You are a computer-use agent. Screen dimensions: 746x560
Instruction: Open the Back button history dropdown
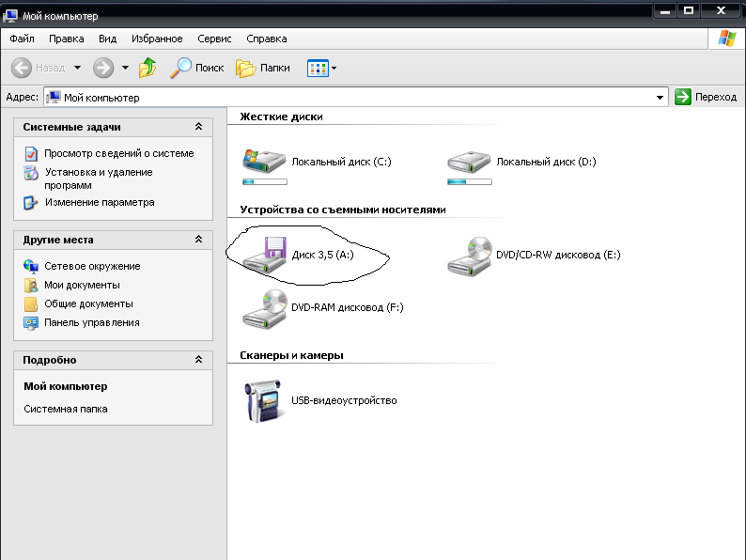tap(77, 68)
